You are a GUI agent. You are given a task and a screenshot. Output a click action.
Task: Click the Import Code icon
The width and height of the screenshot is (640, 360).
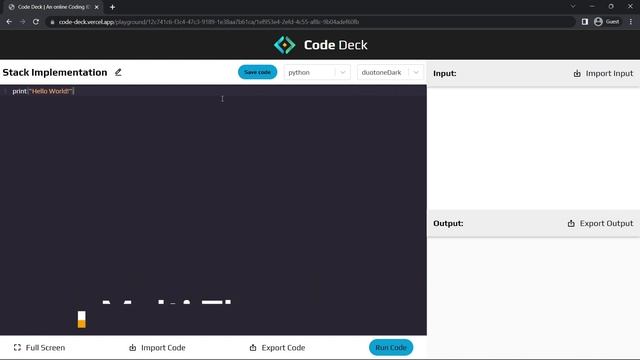pos(133,348)
